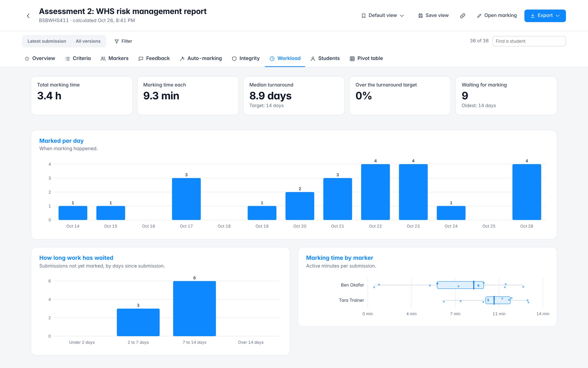
Task: Click the Oct 26 bar in Marked per day
Action: (x=527, y=192)
